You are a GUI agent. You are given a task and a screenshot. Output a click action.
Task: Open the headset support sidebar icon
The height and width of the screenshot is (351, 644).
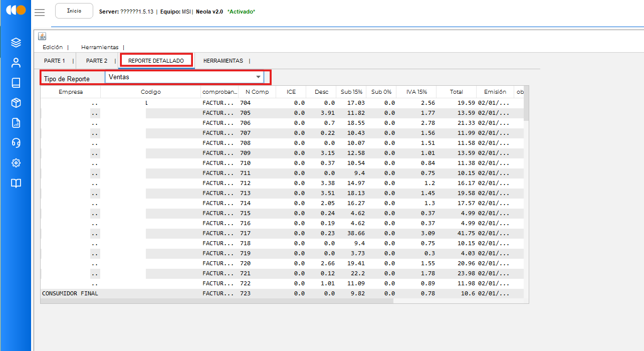16,143
